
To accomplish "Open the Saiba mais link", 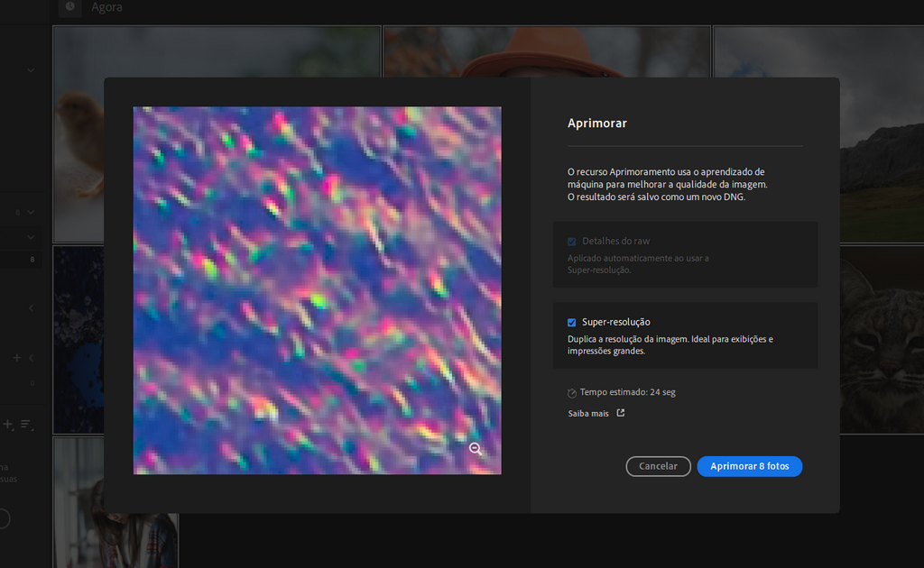I will pos(587,413).
